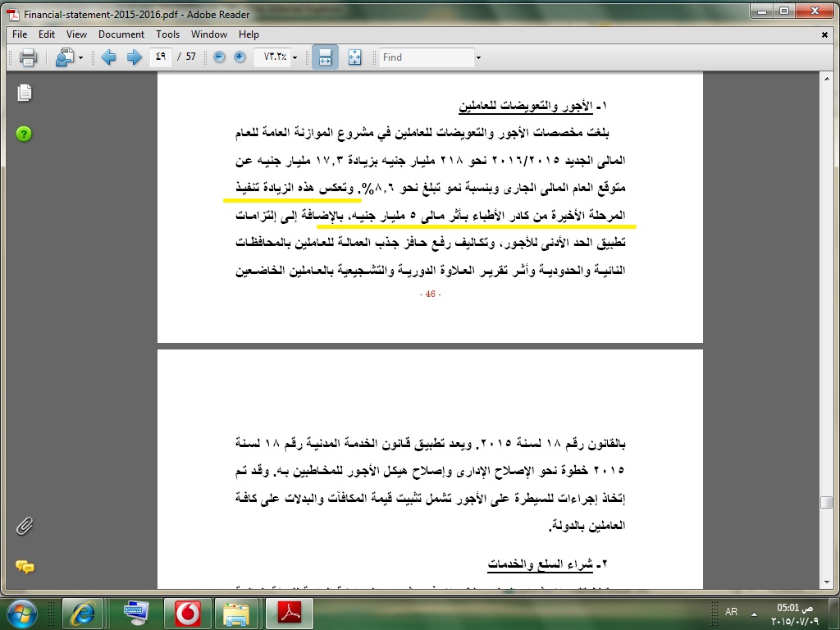Viewport: 840px width, 630px height.
Task: Click the total page count '57'
Action: pos(190,57)
